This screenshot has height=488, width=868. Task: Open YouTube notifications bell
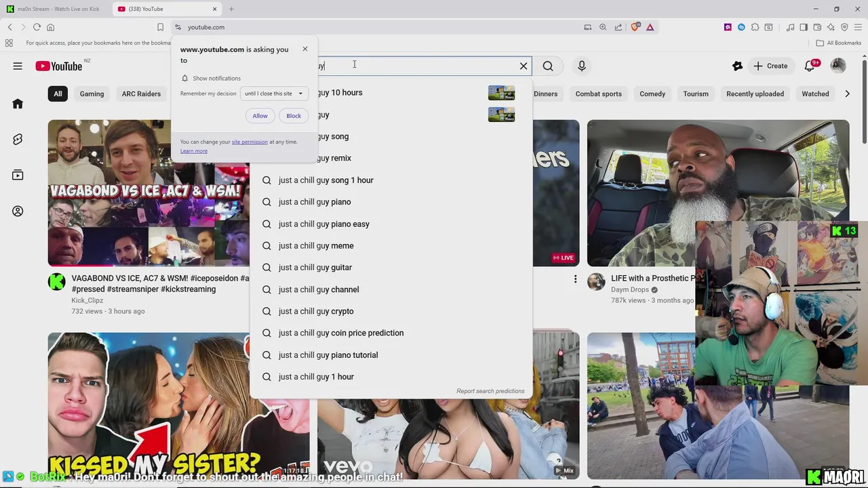tap(810, 66)
